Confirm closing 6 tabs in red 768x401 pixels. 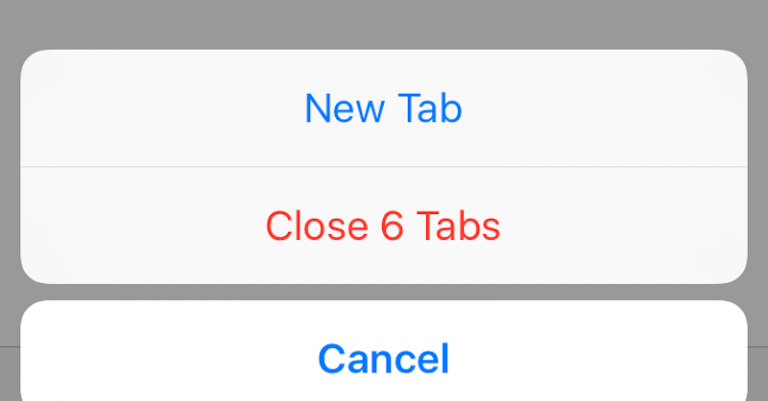(x=384, y=225)
